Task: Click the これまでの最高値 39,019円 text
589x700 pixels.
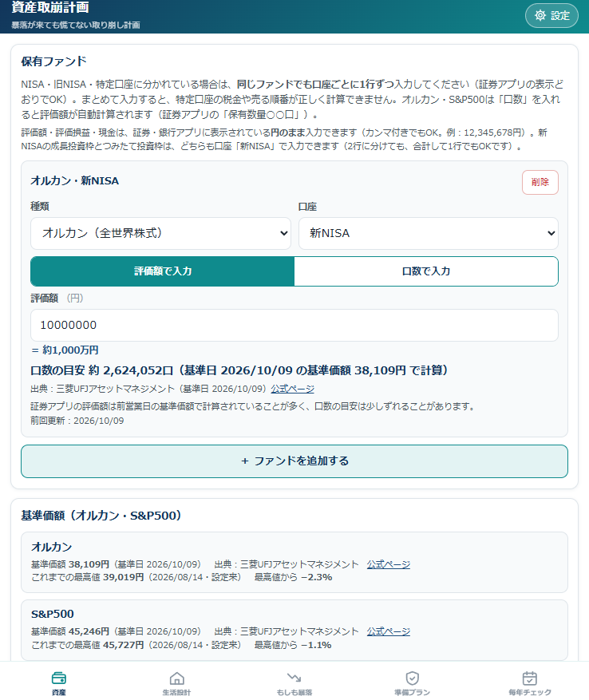Action: coord(88,577)
